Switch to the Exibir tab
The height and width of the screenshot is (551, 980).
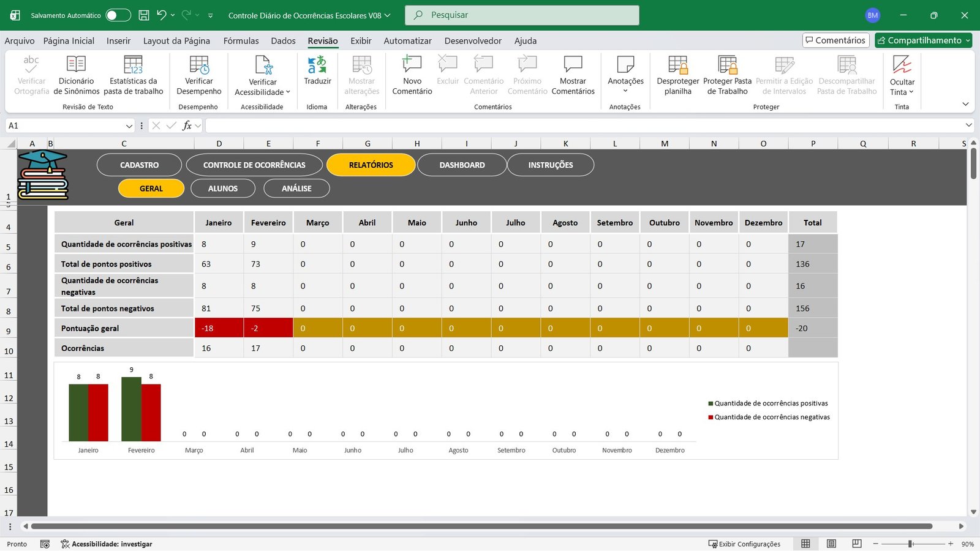(361, 41)
